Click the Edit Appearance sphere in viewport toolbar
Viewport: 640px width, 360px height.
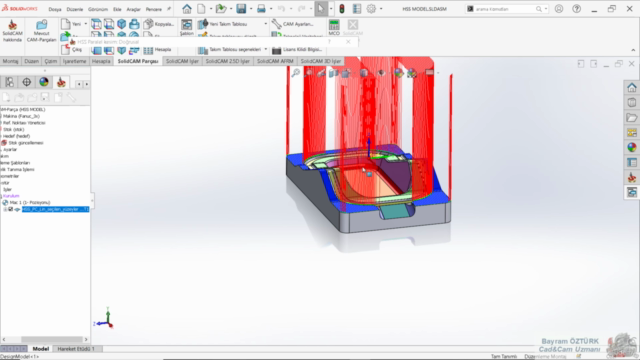pos(398,73)
